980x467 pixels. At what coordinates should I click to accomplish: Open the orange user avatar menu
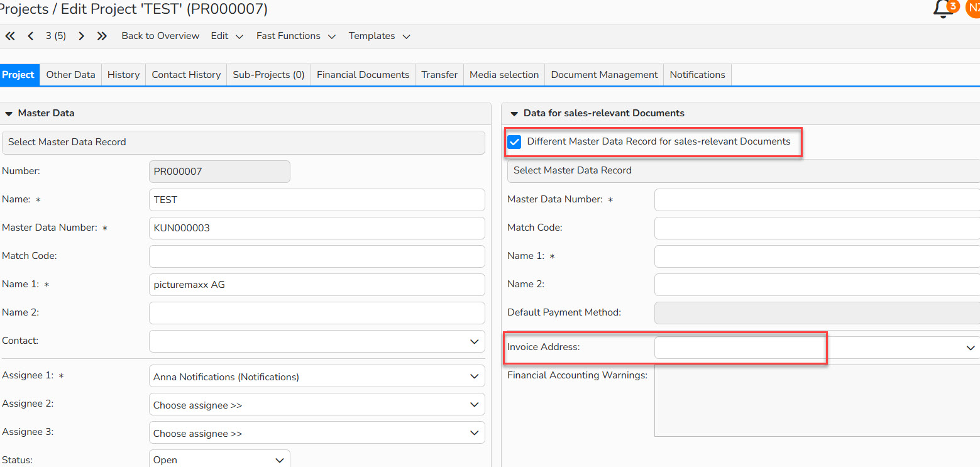pyautogui.click(x=974, y=9)
